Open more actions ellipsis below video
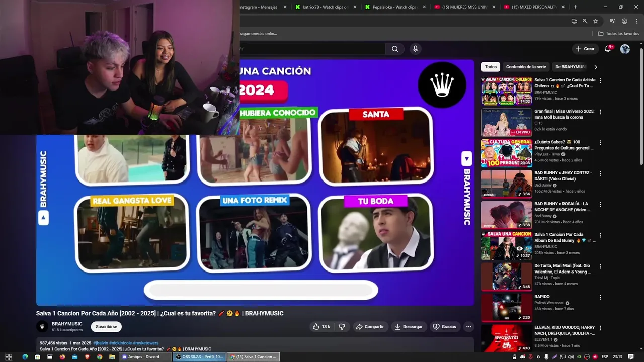 point(468,327)
